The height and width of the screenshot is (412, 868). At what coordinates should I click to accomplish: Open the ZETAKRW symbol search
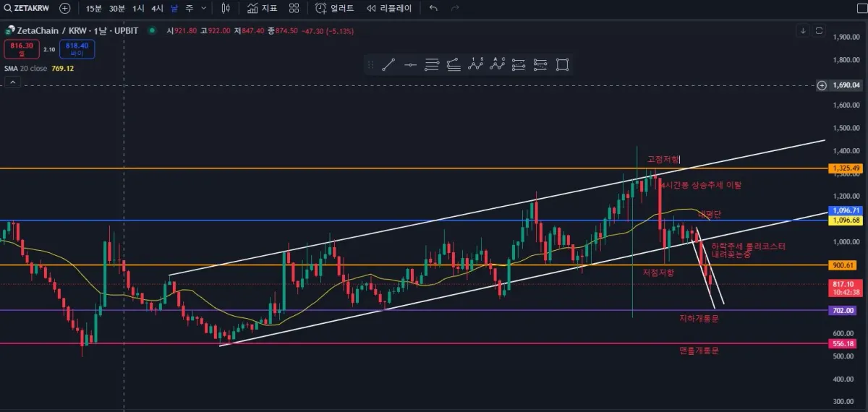coord(27,8)
